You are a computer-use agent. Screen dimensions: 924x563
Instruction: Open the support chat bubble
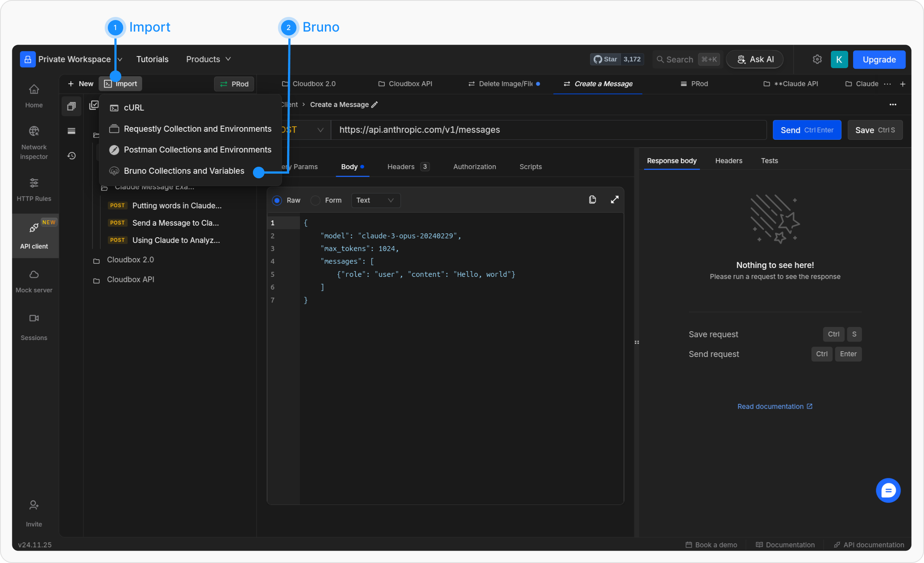click(888, 490)
